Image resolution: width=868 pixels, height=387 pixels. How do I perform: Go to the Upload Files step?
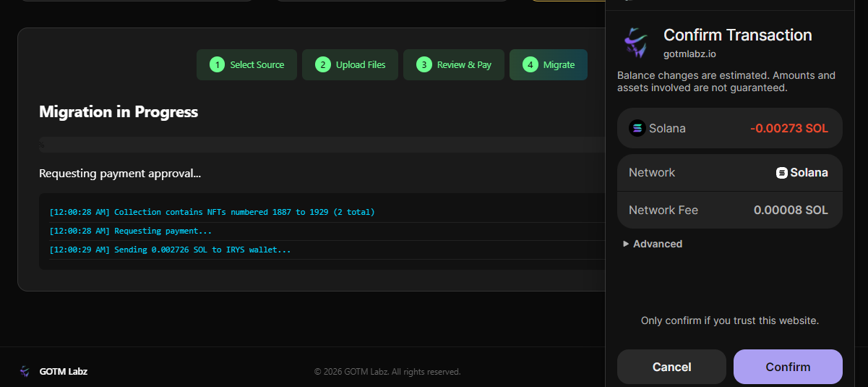coord(350,64)
